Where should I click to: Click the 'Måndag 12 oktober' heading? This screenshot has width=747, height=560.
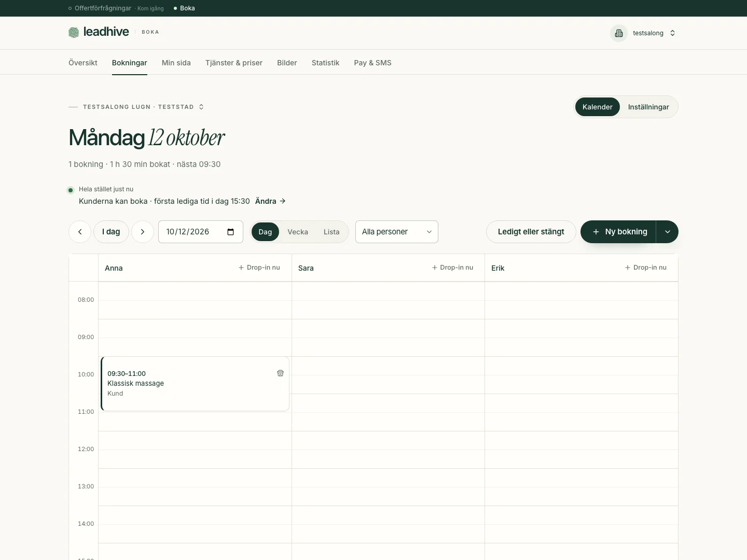pos(147,138)
